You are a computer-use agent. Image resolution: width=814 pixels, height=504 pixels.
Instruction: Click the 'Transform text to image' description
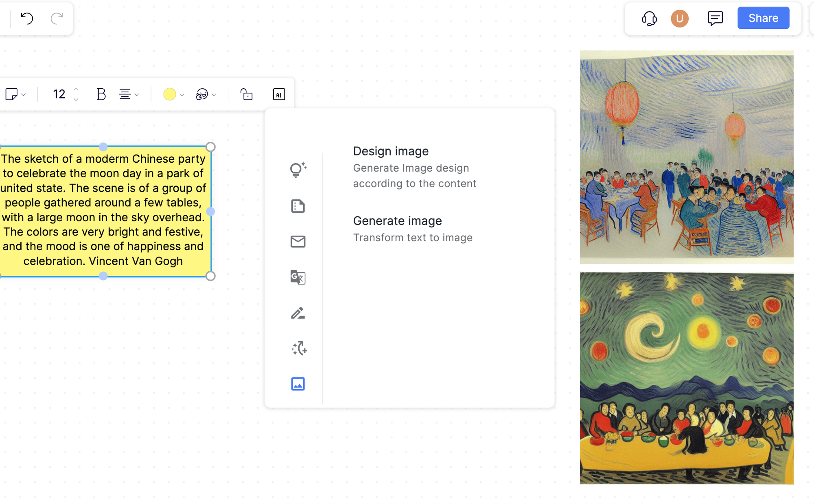[x=413, y=238]
